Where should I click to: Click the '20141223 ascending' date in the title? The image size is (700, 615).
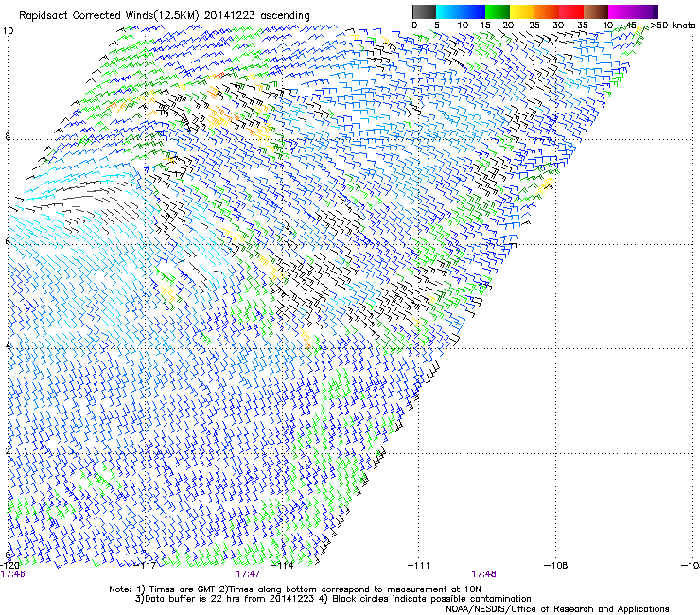pos(256,15)
